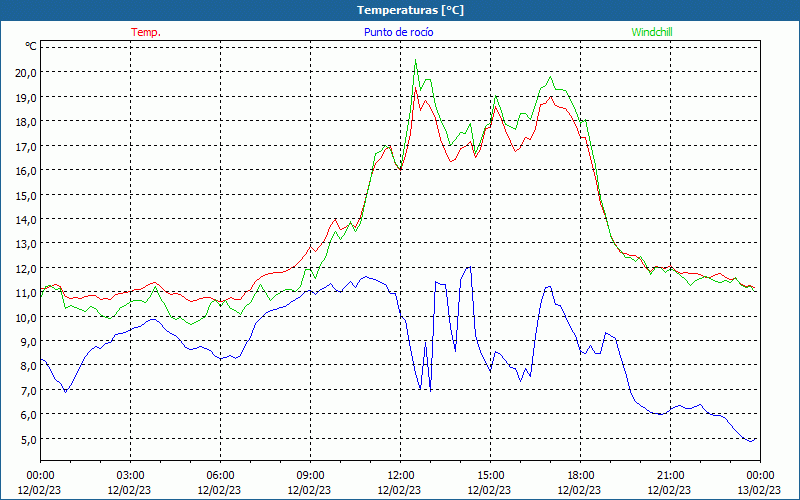Click the 10,0 y-axis value
The width and height of the screenshot is (800, 500).
point(26,317)
